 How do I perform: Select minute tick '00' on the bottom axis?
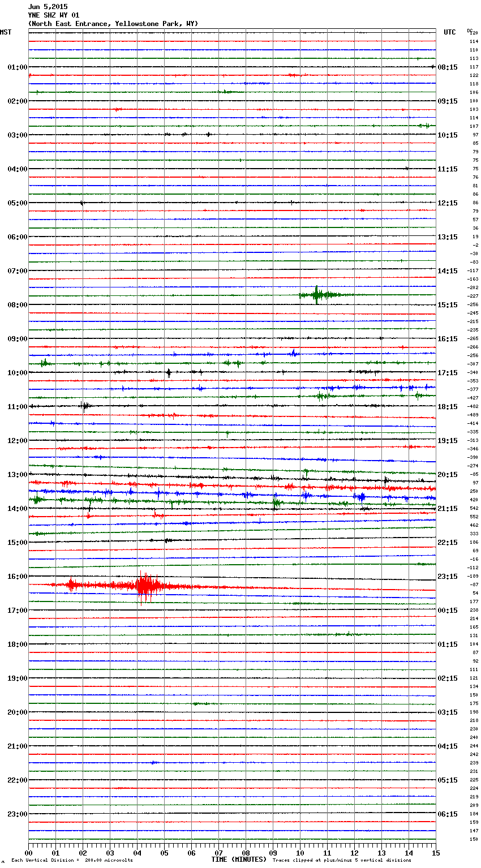pyautogui.click(x=28, y=853)
